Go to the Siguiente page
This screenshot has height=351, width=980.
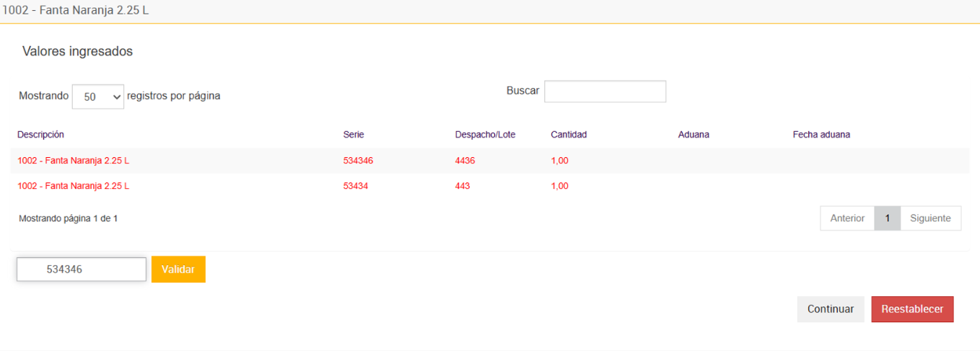pos(930,218)
